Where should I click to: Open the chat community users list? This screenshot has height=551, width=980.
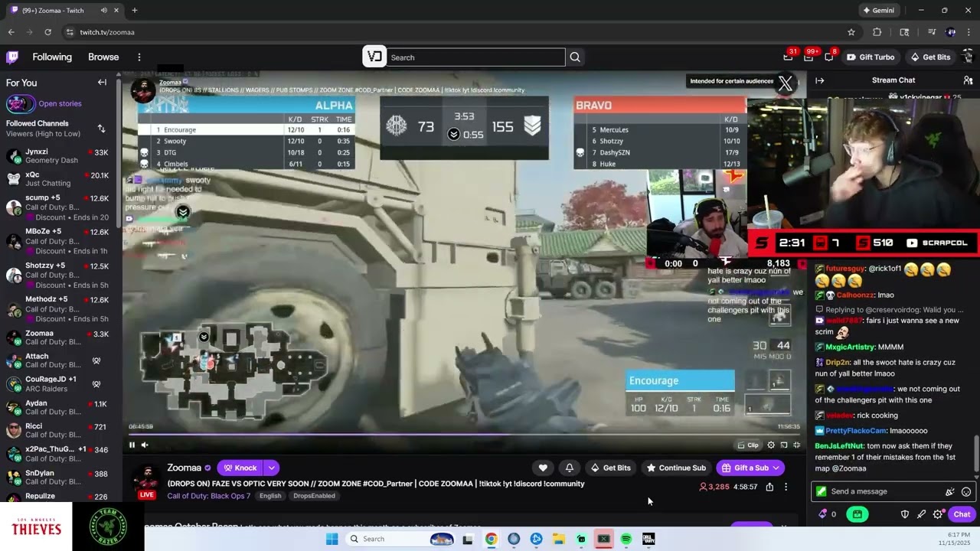pyautogui.click(x=968, y=80)
